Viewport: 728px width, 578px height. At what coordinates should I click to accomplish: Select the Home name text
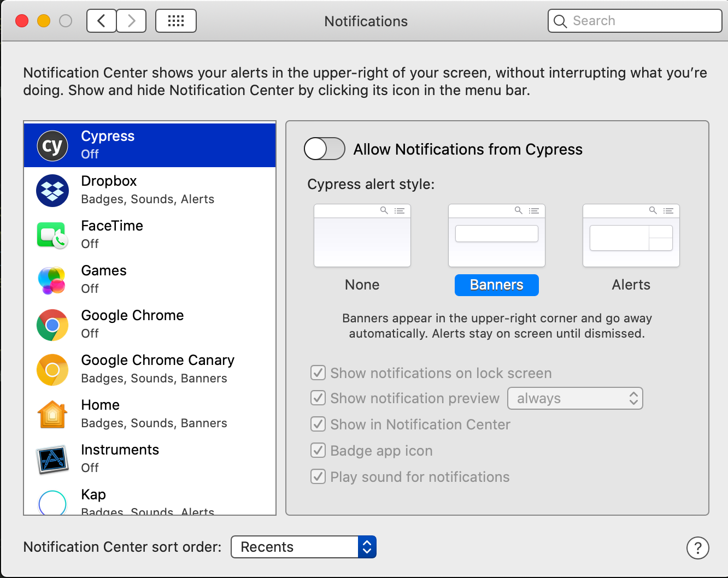tap(101, 405)
